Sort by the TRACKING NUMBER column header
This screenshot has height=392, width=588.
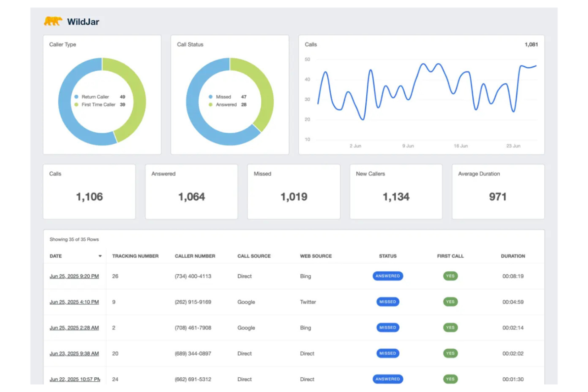point(135,256)
